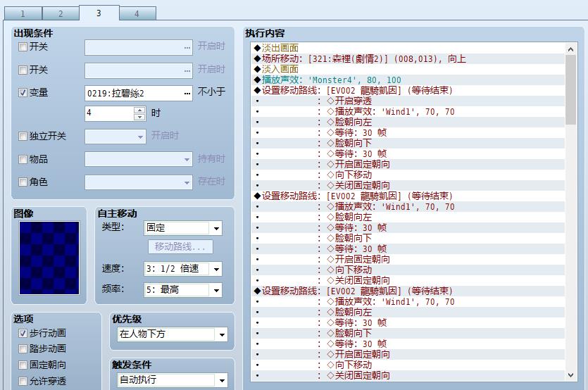Click the variable value field showing 4
The height and width of the screenshot is (390, 588).
(x=109, y=113)
